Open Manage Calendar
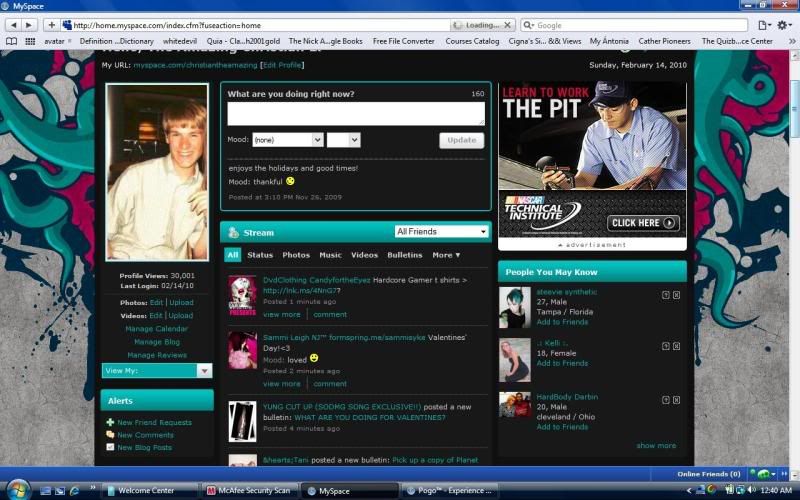 click(x=157, y=329)
